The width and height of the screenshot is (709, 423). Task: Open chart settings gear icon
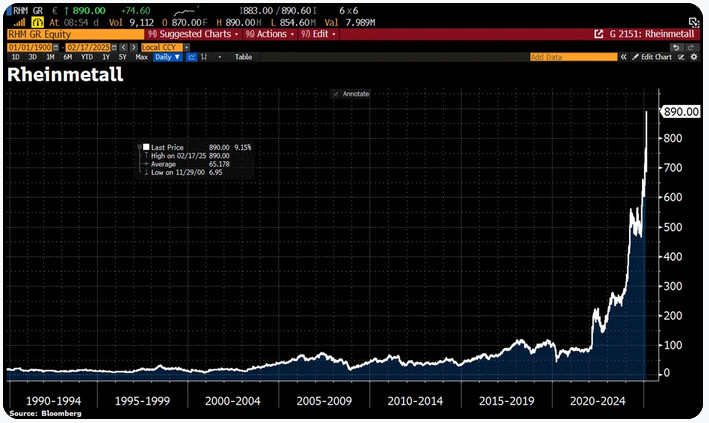pyautogui.click(x=694, y=57)
